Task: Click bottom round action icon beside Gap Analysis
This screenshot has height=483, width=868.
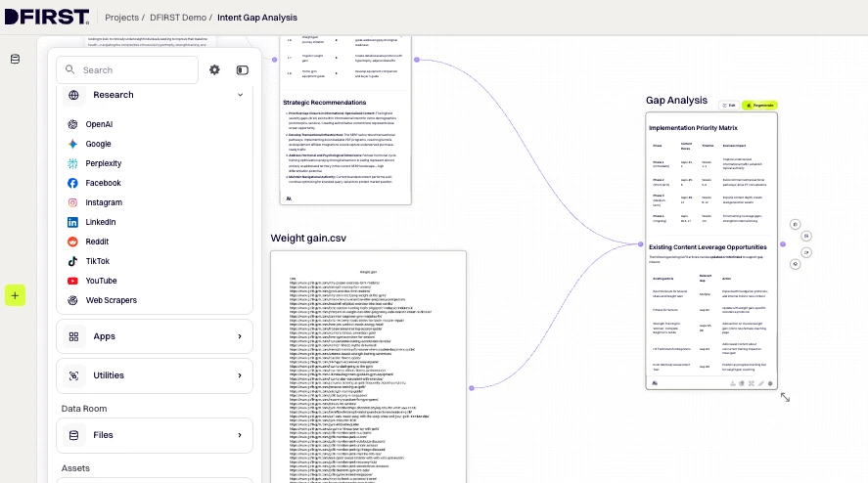Action: click(x=795, y=264)
